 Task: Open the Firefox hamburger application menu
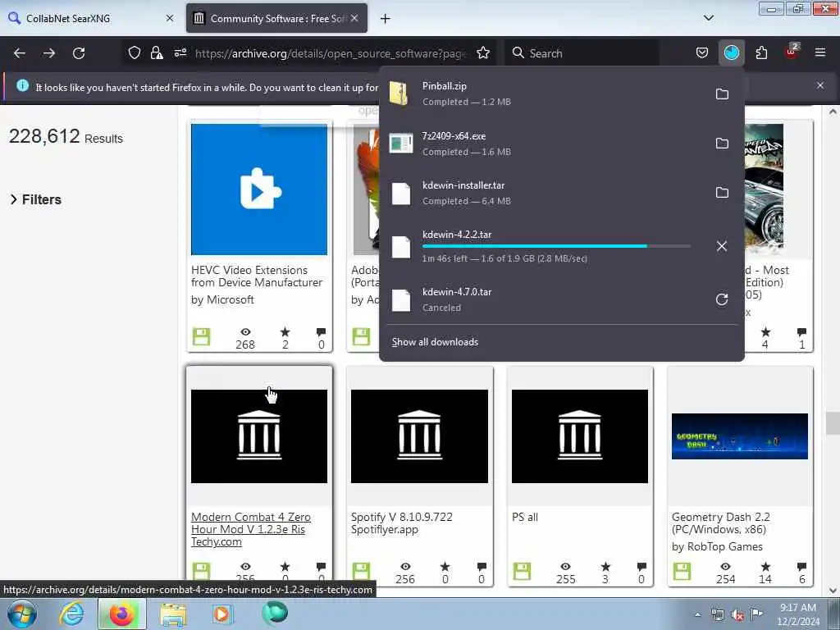pos(819,52)
